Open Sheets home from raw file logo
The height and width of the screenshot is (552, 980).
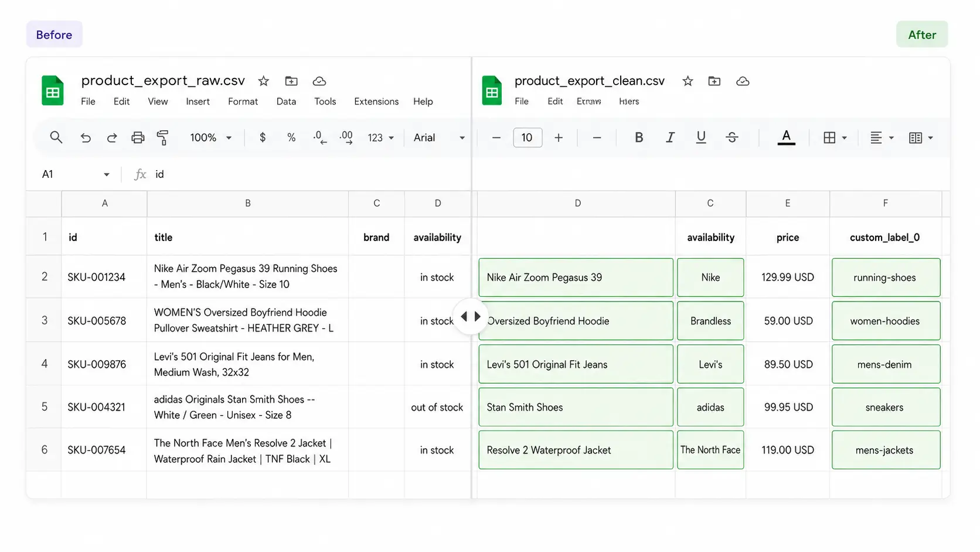pyautogui.click(x=52, y=90)
